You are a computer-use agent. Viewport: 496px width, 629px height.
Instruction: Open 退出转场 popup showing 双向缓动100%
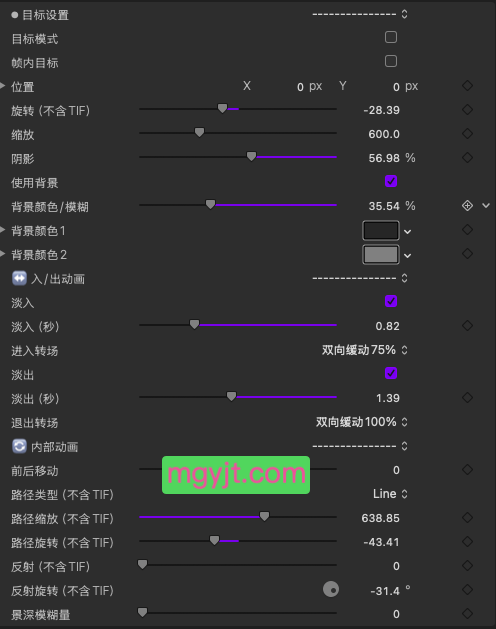click(362, 422)
